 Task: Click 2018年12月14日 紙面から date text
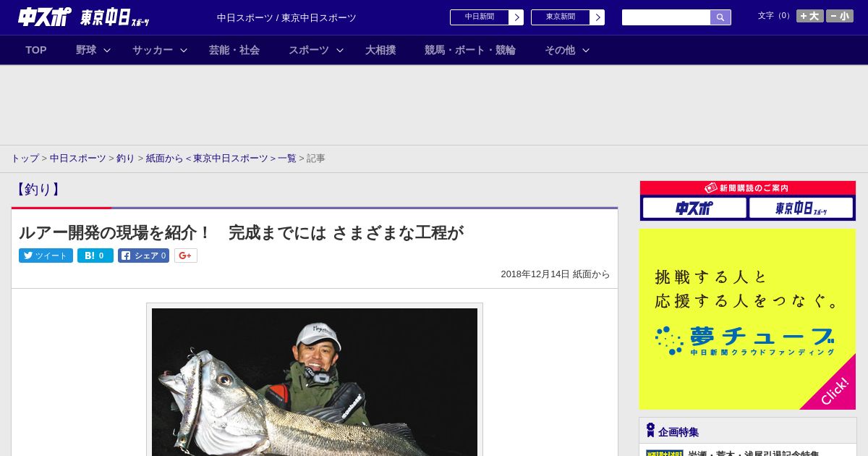click(x=556, y=274)
